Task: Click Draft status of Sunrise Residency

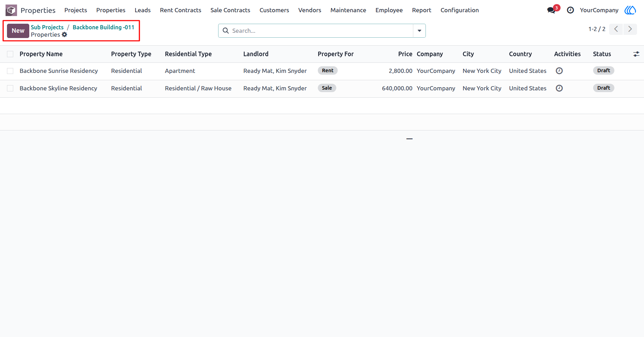Action: click(604, 70)
